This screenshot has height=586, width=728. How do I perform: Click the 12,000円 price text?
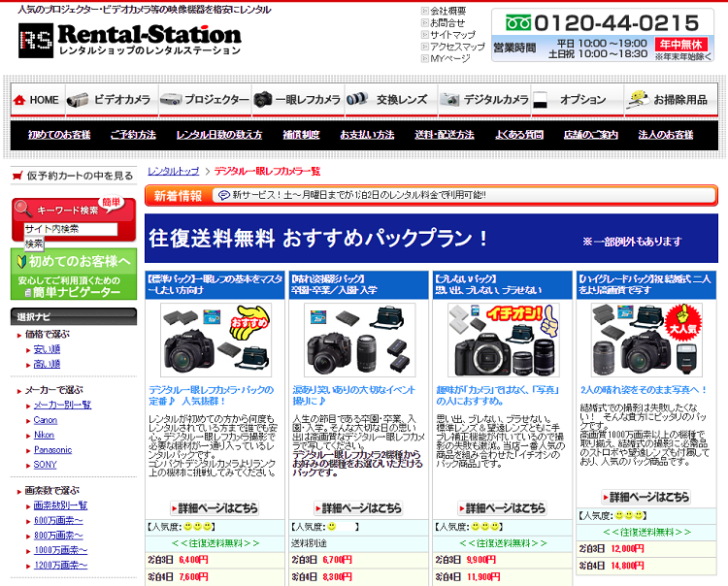627,549
